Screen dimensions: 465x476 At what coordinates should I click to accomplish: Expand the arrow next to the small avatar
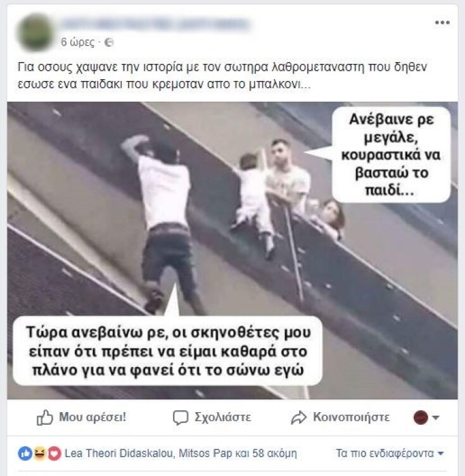pyautogui.click(x=435, y=418)
